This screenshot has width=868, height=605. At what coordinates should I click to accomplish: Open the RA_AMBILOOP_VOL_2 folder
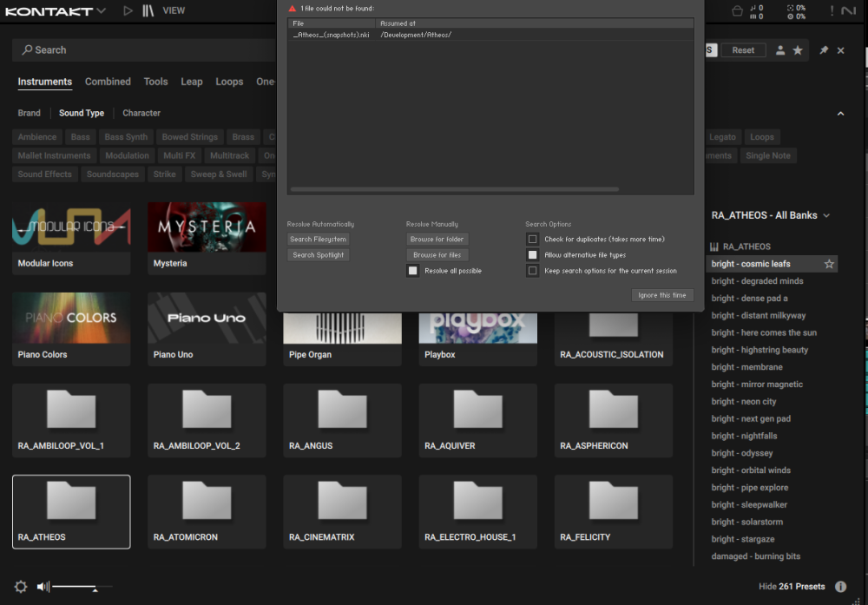click(x=207, y=421)
